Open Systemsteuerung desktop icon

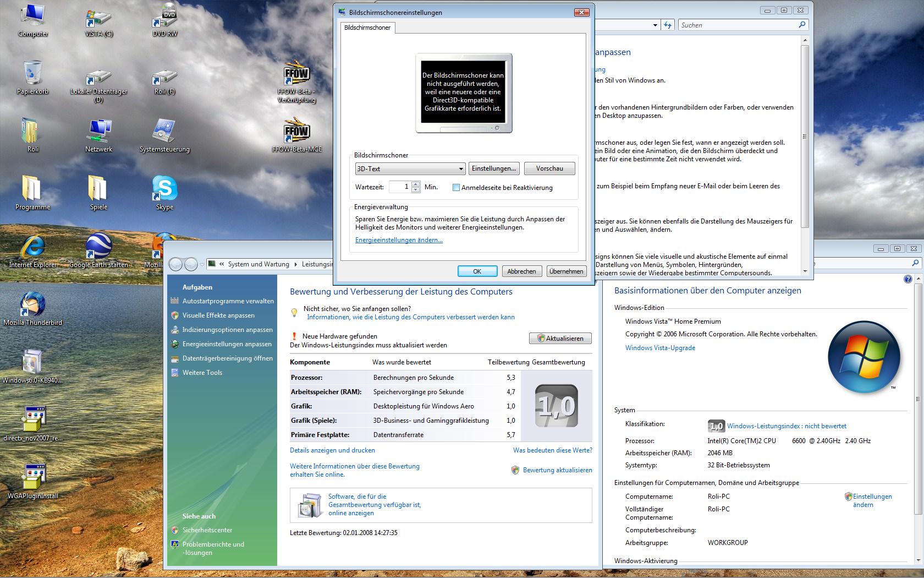tap(164, 135)
